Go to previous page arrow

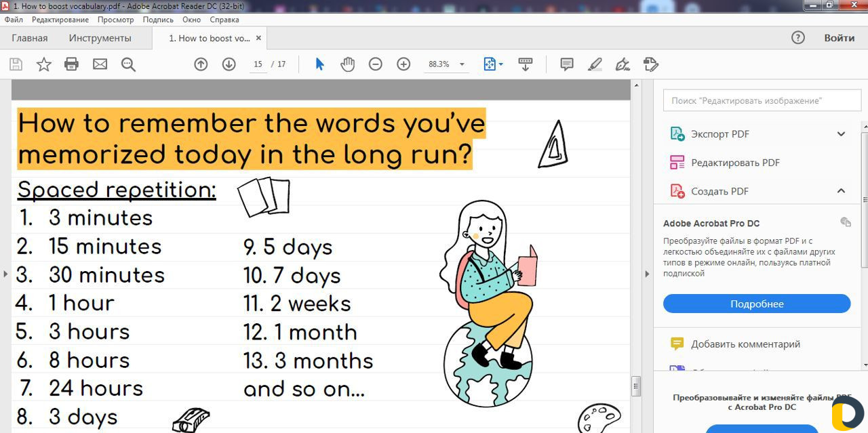click(x=201, y=64)
